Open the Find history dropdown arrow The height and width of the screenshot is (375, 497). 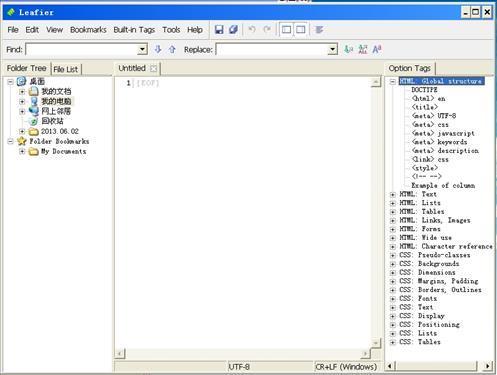tap(142, 49)
